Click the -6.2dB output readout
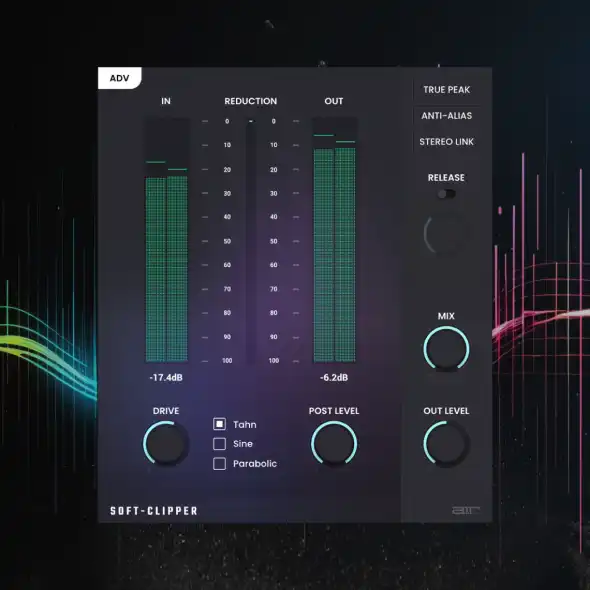Image resolution: width=590 pixels, height=590 pixels. coord(334,377)
